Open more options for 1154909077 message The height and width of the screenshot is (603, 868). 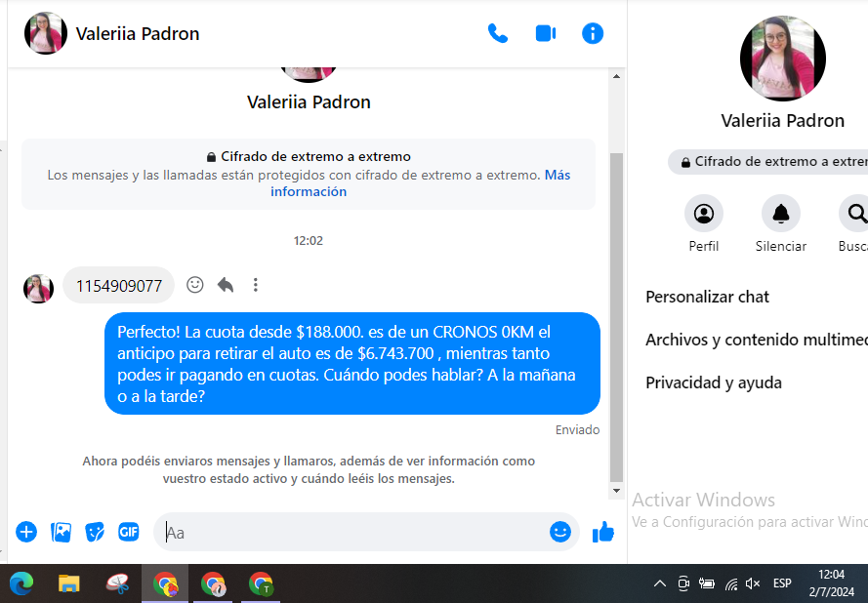[x=256, y=285]
